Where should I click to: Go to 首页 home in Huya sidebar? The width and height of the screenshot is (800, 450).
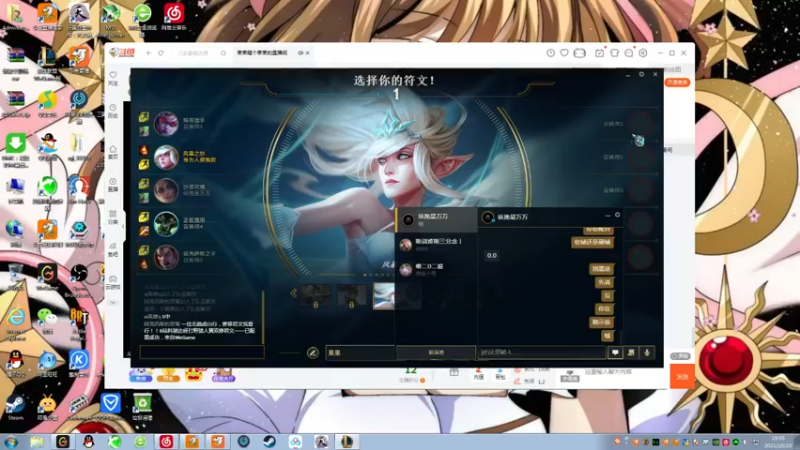click(113, 152)
